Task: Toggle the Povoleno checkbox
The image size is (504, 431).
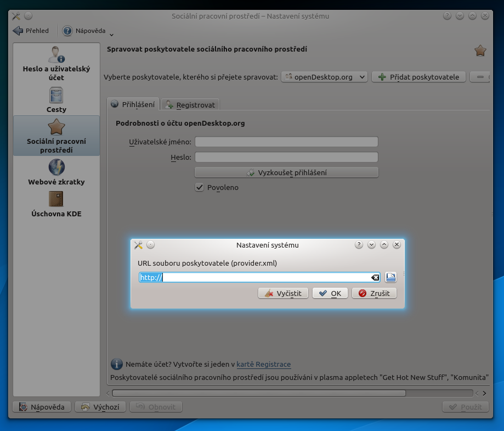Action: point(199,187)
